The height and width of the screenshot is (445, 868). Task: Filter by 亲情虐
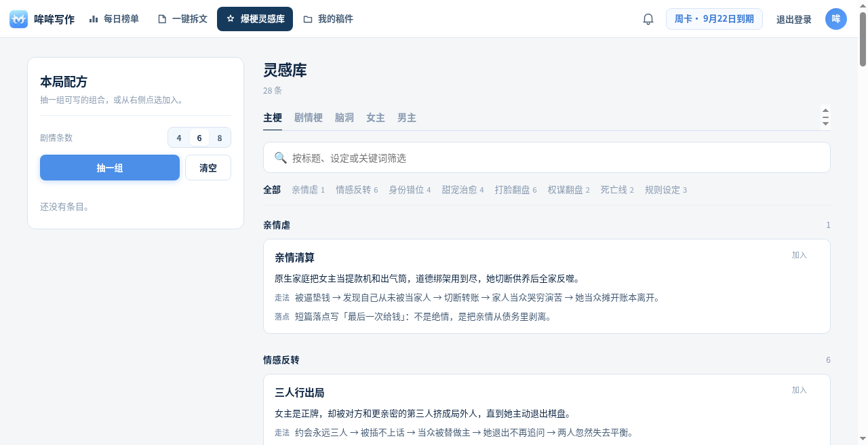coord(309,190)
